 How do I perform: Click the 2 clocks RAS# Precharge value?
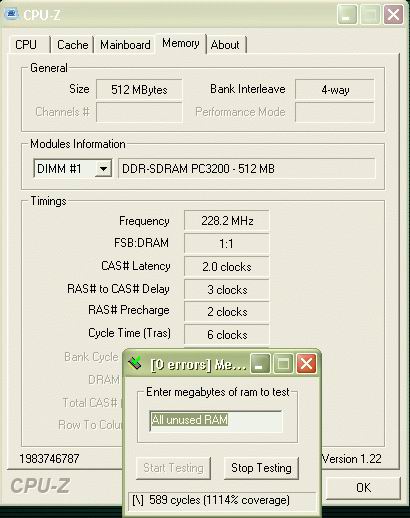(x=227, y=312)
